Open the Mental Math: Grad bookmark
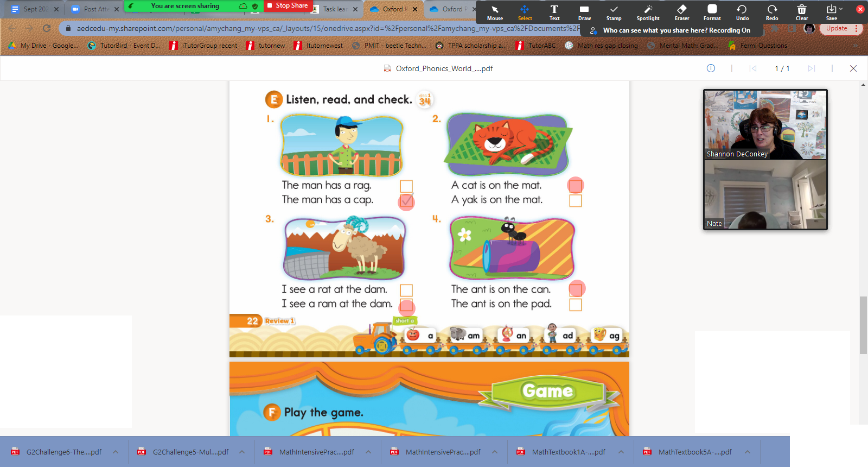This screenshot has width=868, height=467. (682, 46)
